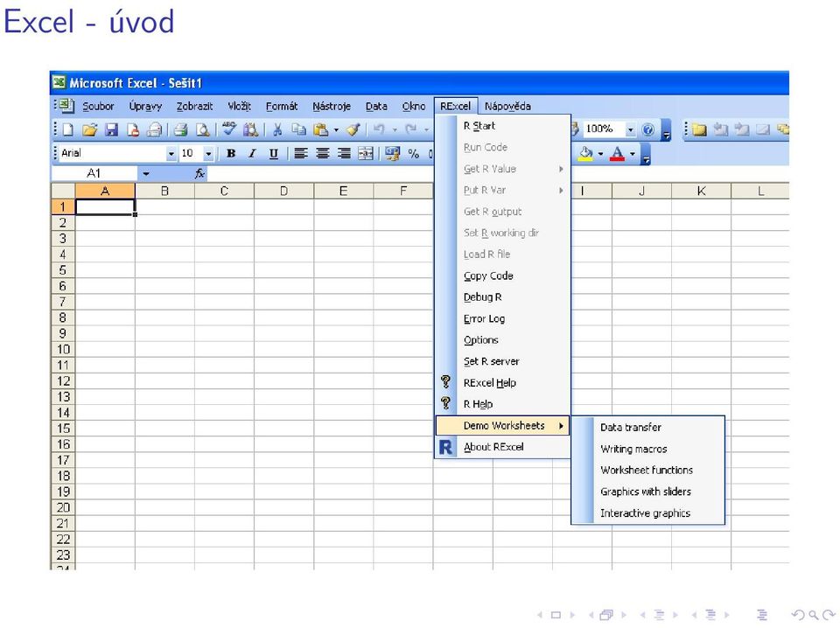Open a file with the Open folder icon
Image resolution: width=840 pixels, height=628 pixels.
[x=89, y=129]
